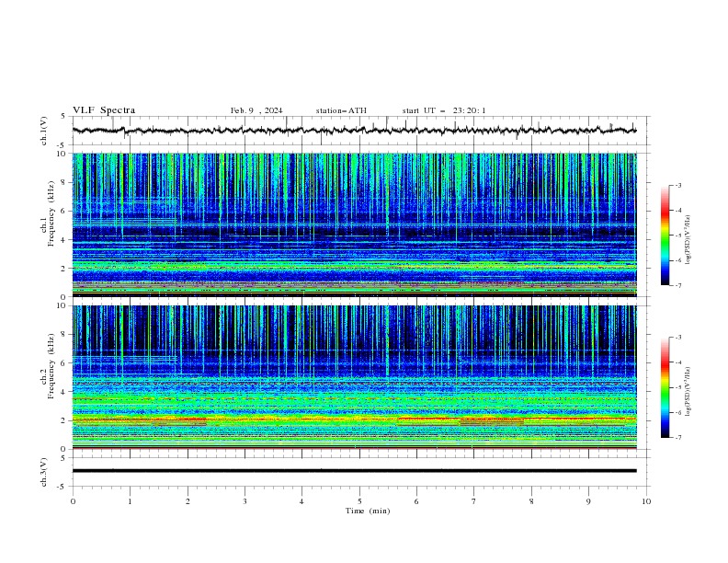The height and width of the screenshot is (563, 728).
Task: Click the time axis tick label "2"
Action: point(188,501)
